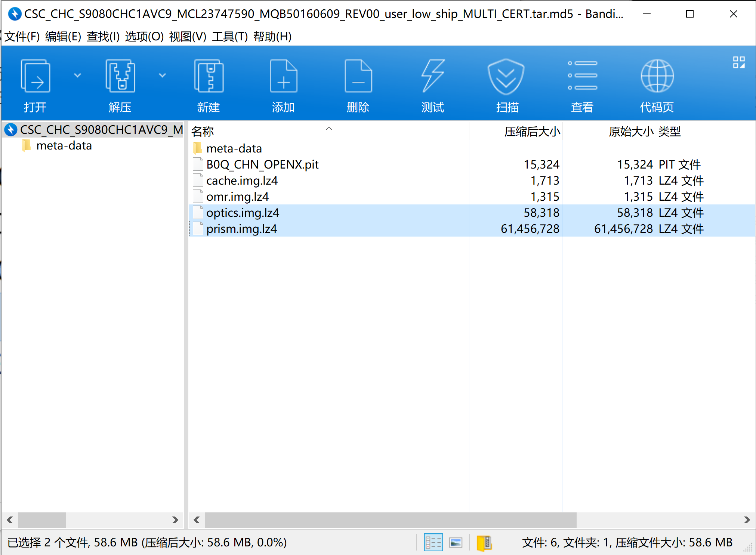Select the prism.img.lz4 file

pyautogui.click(x=472, y=229)
